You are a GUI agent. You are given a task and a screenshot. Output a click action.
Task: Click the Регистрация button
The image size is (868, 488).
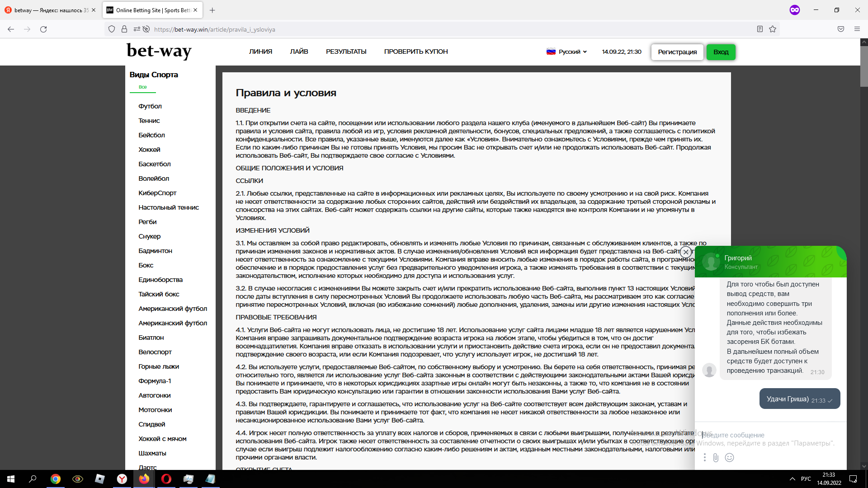tap(677, 52)
